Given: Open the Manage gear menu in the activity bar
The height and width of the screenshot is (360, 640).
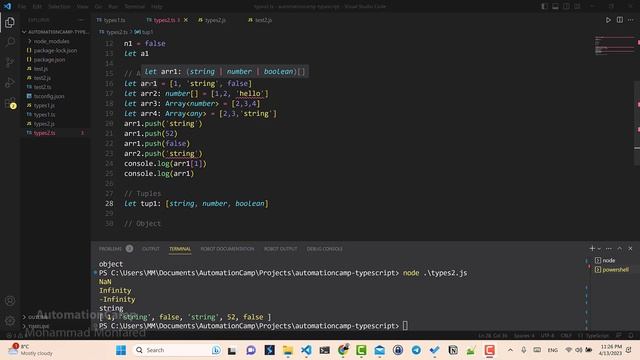Looking at the screenshot, I should (10, 321).
